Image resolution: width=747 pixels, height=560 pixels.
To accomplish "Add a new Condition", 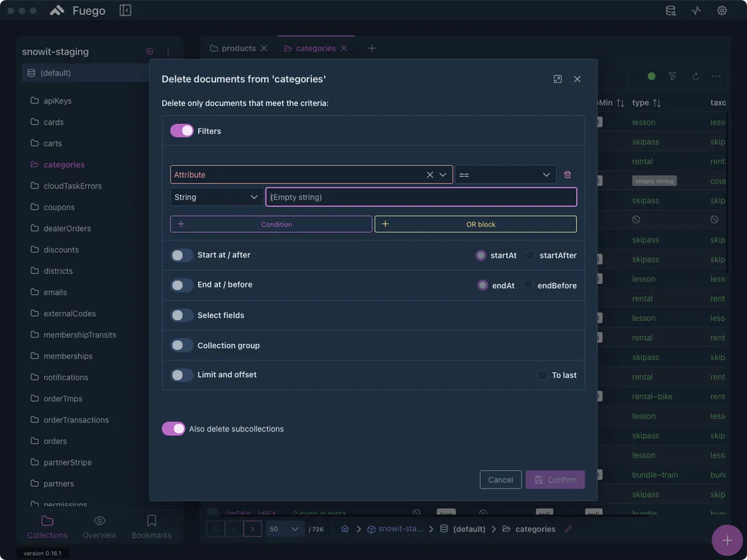I will (271, 224).
